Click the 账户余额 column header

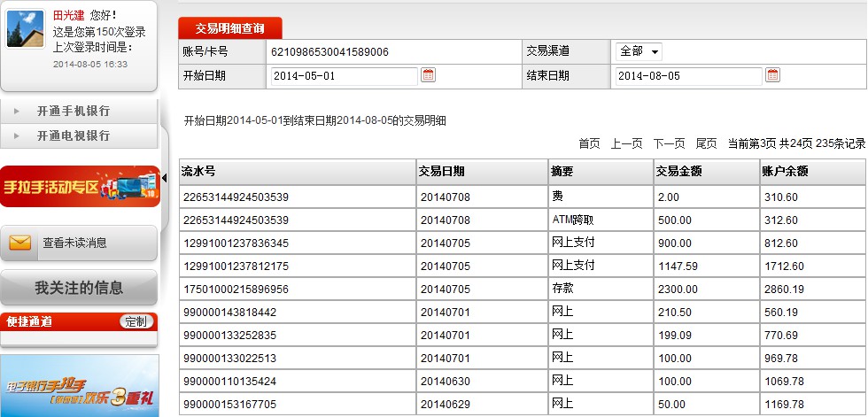coord(813,172)
